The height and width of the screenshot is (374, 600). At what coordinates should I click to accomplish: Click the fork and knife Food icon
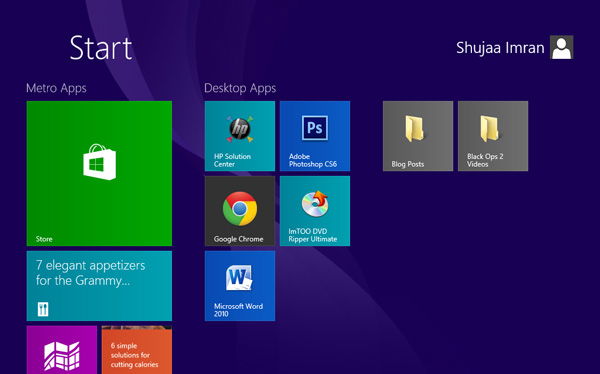click(43, 309)
